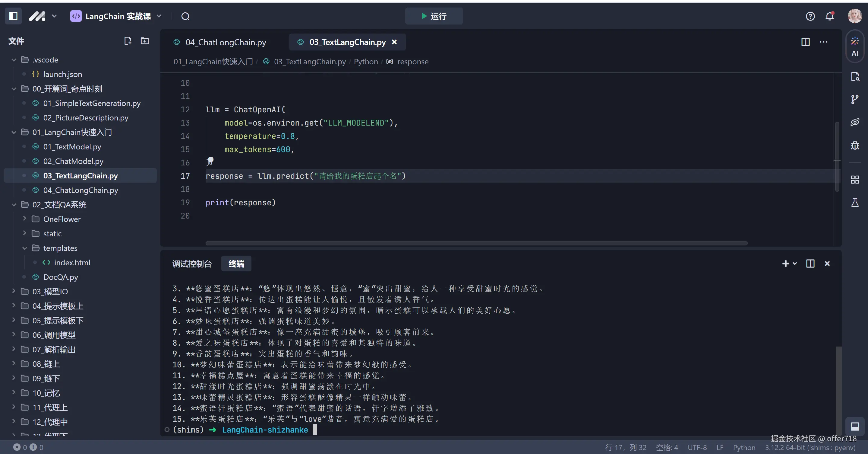This screenshot has height=454, width=868.
Task: Click the 运行 run button
Action: [x=434, y=16]
